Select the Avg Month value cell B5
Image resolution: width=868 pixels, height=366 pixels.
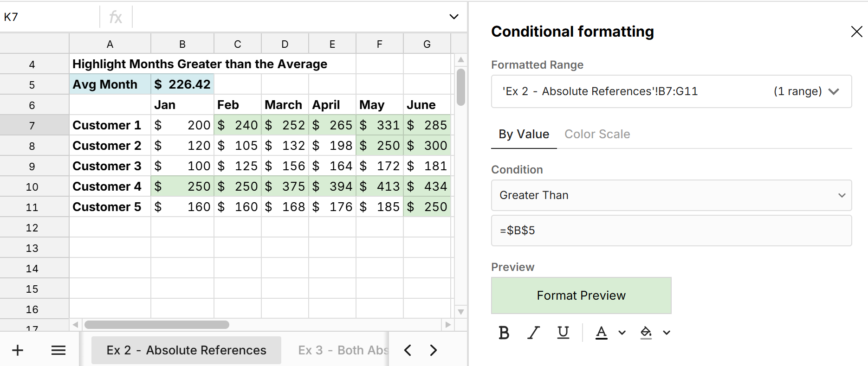[x=182, y=84]
